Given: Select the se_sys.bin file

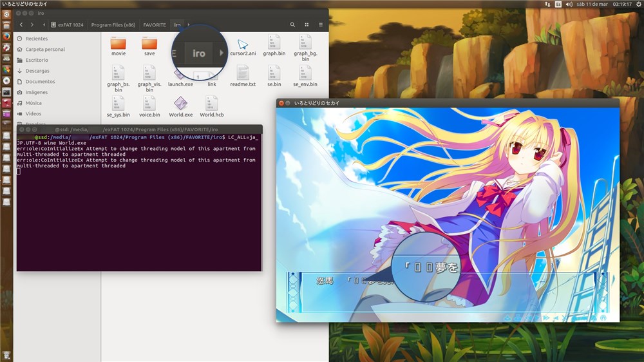Looking at the screenshot, I should tap(118, 106).
